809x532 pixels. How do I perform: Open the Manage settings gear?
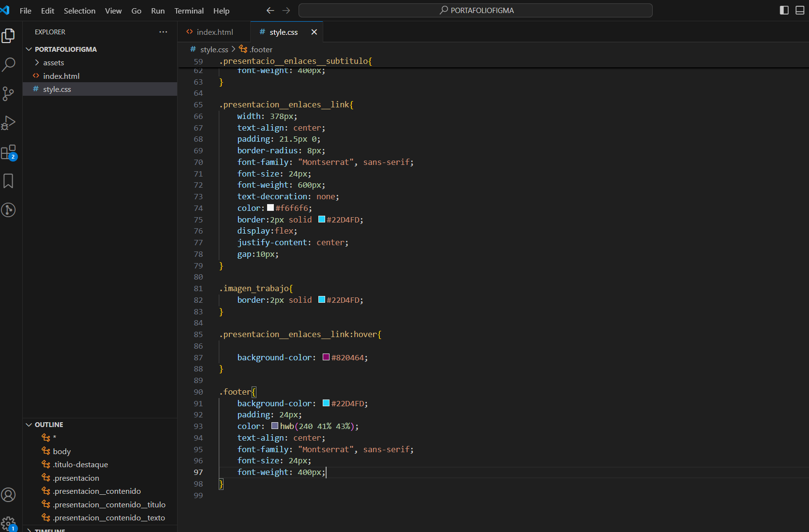pyautogui.click(x=9, y=523)
